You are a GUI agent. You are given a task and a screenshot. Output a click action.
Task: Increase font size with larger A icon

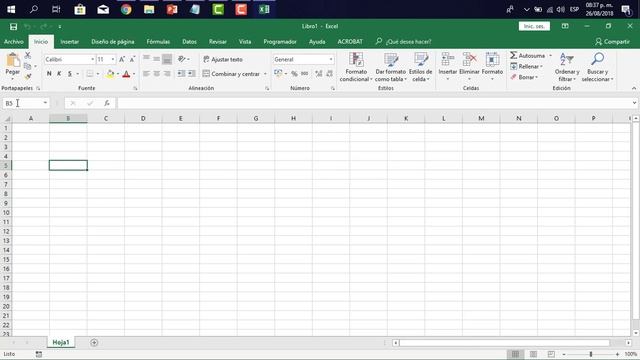coord(122,60)
